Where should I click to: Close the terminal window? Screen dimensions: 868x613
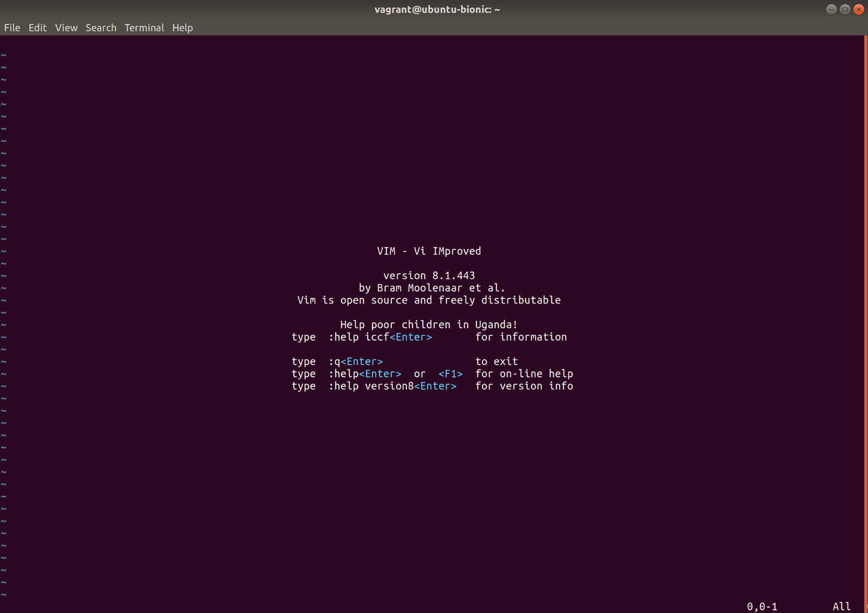click(859, 9)
